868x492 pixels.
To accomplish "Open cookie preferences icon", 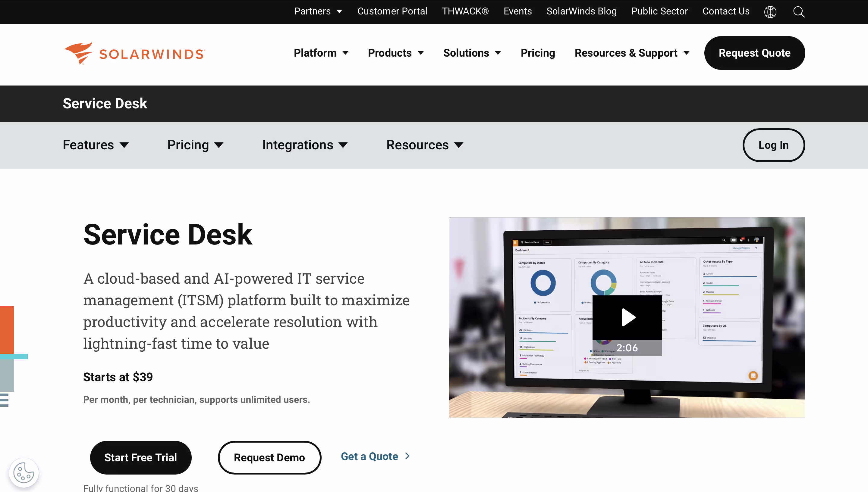I will pyautogui.click(x=24, y=472).
